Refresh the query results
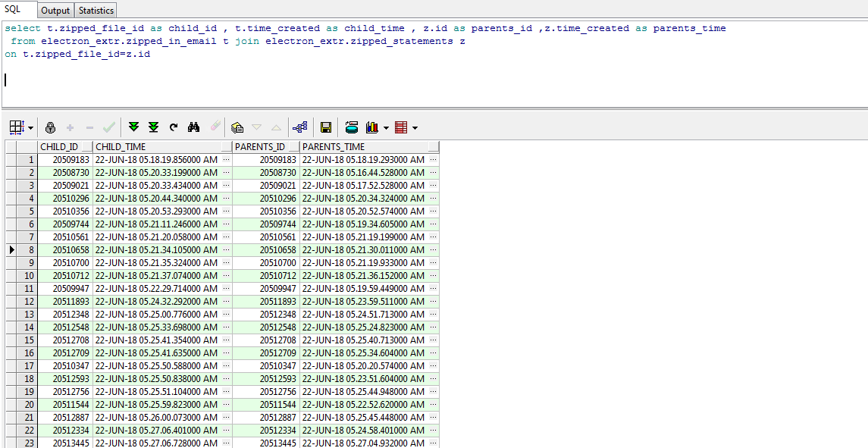868x448 pixels. (x=174, y=127)
